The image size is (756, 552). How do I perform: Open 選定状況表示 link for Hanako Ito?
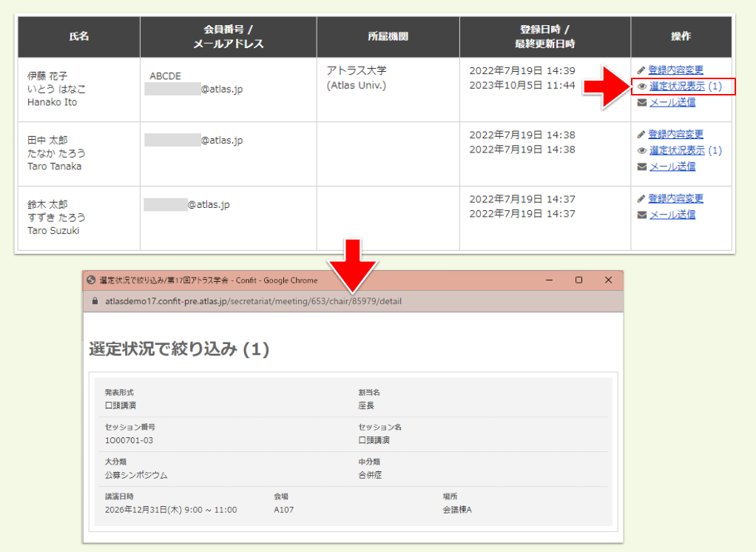[x=677, y=87]
